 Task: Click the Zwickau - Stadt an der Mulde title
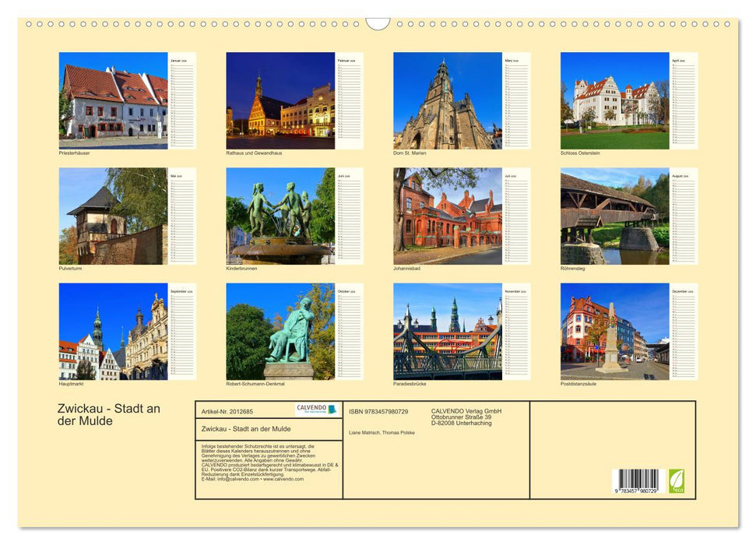109,413
